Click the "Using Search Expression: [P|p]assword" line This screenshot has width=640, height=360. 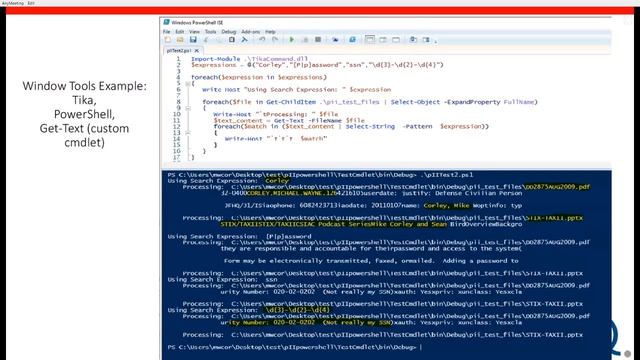pyautogui.click(x=240, y=236)
